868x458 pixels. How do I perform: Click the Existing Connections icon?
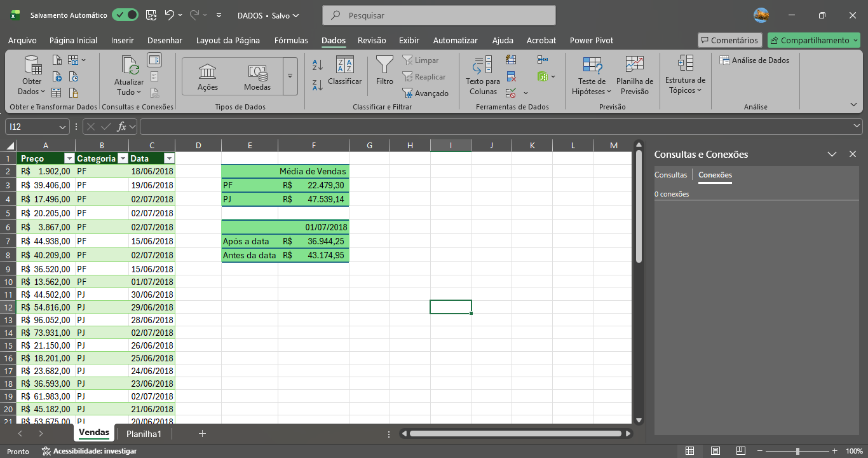coord(74,94)
